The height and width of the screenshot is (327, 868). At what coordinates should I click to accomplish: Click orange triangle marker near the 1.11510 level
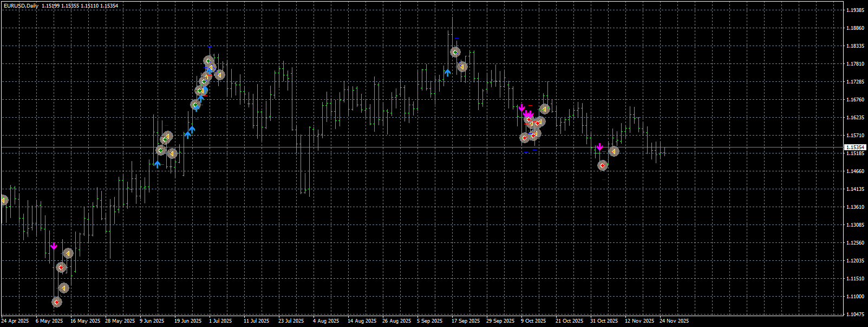[64, 288]
